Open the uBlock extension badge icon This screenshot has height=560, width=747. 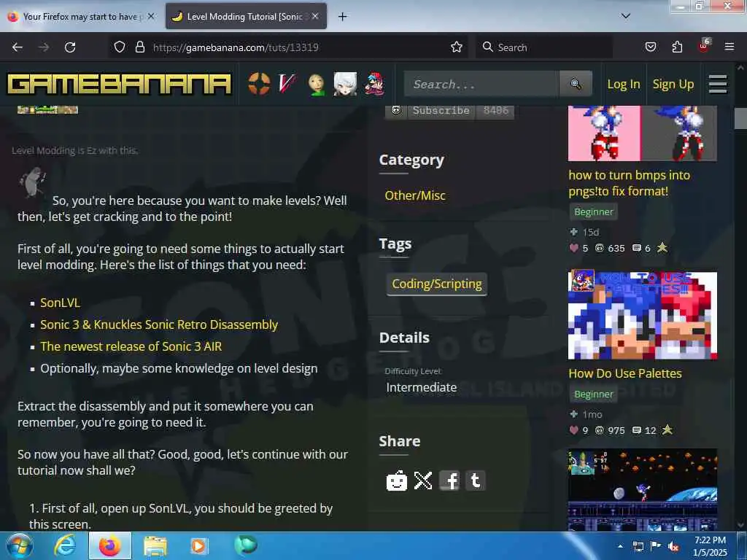704,46
